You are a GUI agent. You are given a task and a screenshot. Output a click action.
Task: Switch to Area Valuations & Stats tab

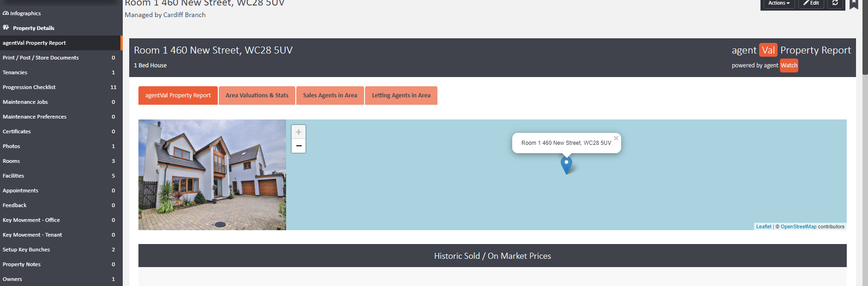pos(257,95)
